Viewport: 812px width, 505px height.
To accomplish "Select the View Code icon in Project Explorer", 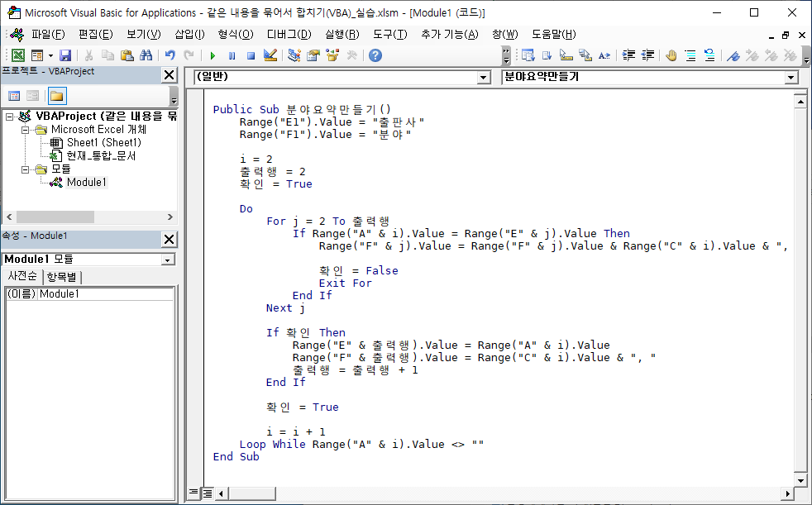I will coord(13,95).
